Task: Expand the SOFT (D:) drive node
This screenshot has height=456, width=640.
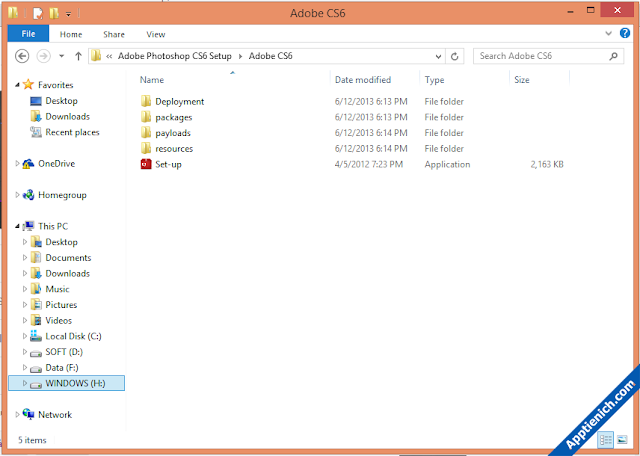Action: click(24, 351)
